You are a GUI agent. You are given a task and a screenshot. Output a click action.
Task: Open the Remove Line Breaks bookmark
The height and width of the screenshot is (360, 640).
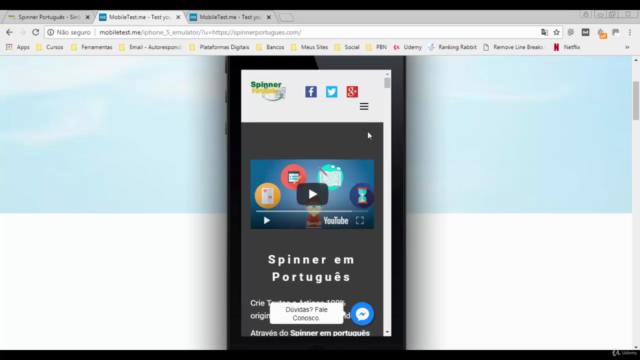pyautogui.click(x=514, y=47)
